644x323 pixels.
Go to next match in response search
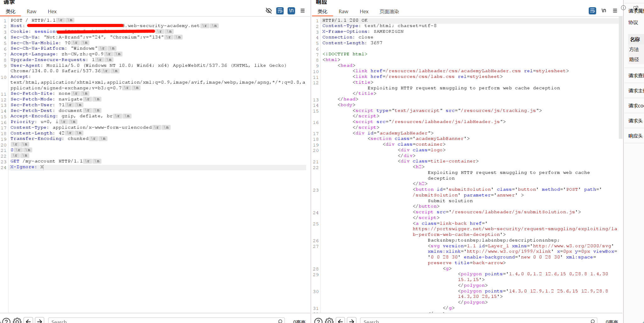click(352, 320)
